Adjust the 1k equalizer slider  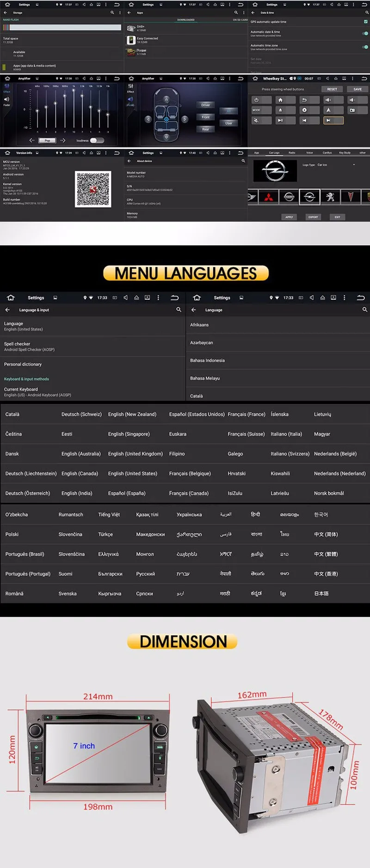pos(74,109)
